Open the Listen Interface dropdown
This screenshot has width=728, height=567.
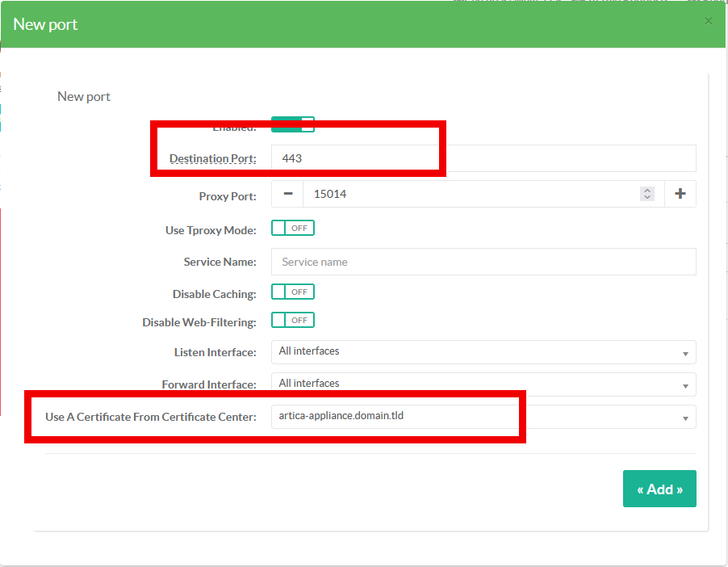(483, 352)
